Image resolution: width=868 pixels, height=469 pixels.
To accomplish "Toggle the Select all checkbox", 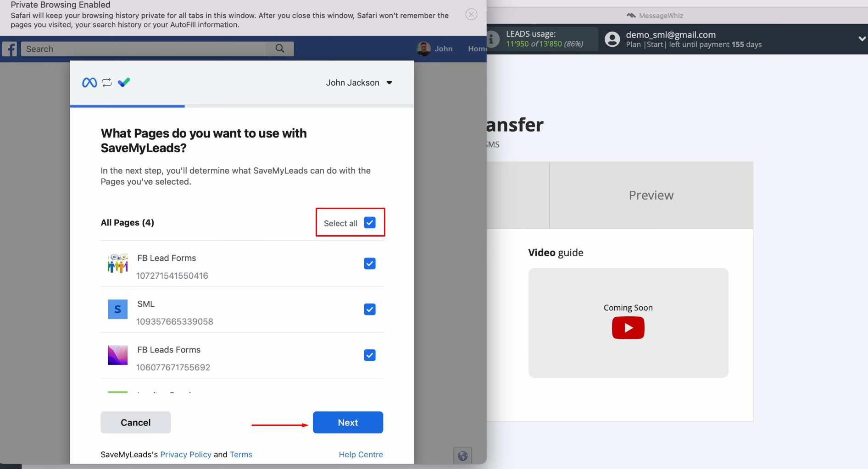I will (x=370, y=222).
